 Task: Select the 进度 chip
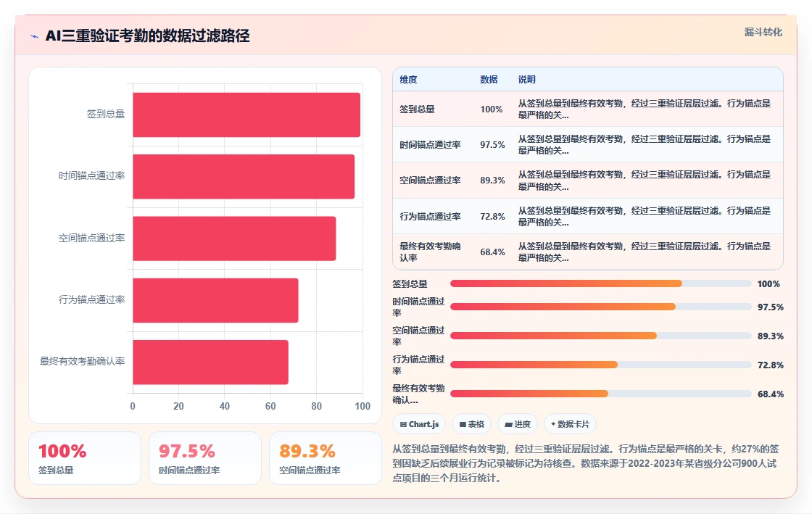click(x=518, y=424)
